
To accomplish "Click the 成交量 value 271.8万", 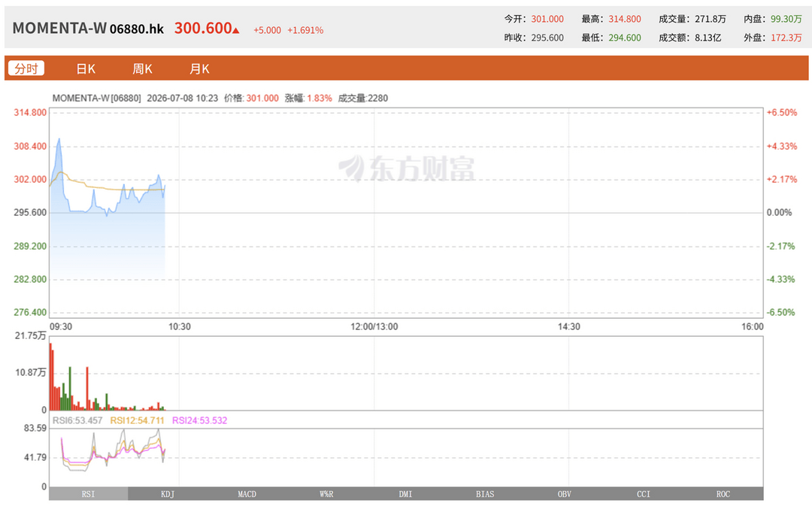I will (710, 19).
